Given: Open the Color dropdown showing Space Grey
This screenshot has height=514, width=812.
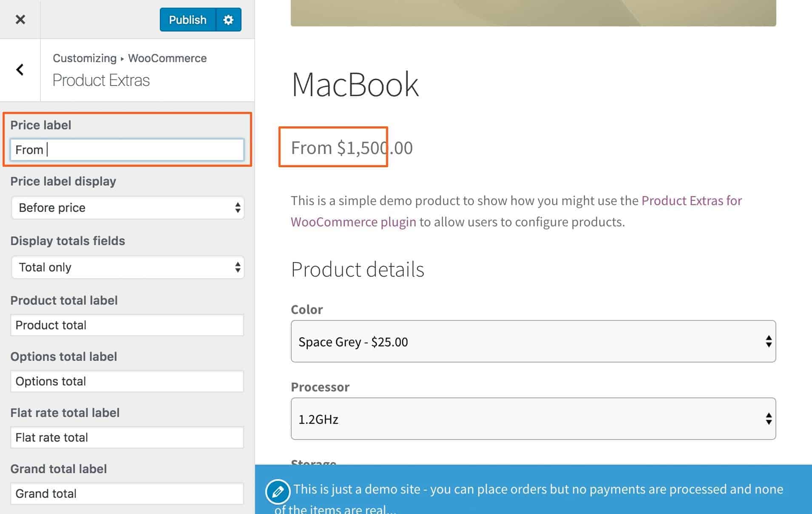Looking at the screenshot, I should 533,341.
